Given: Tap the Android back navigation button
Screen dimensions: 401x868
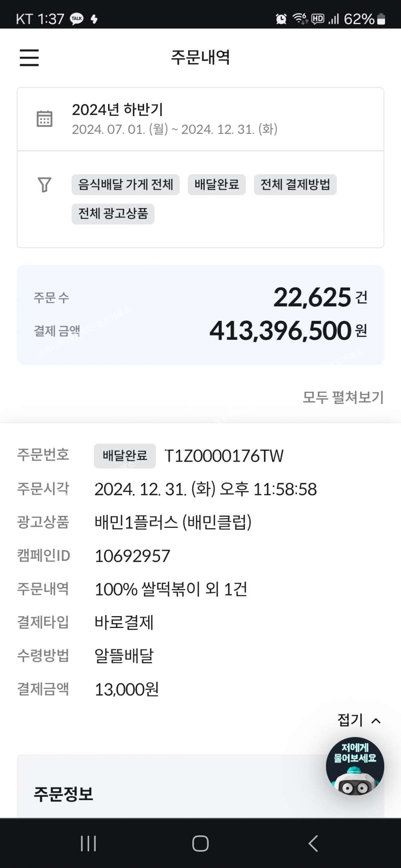Looking at the screenshot, I should 313,843.
